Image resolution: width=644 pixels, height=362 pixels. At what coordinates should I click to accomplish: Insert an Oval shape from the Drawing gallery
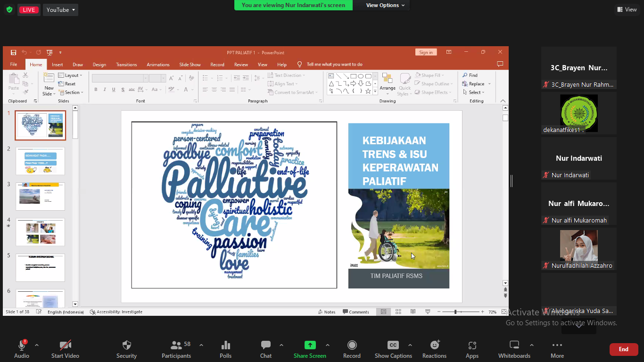click(x=361, y=75)
